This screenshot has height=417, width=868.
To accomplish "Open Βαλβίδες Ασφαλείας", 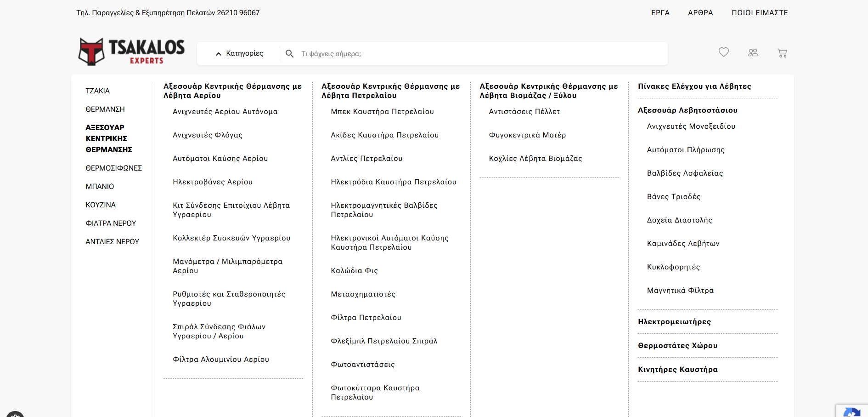I will pos(685,173).
